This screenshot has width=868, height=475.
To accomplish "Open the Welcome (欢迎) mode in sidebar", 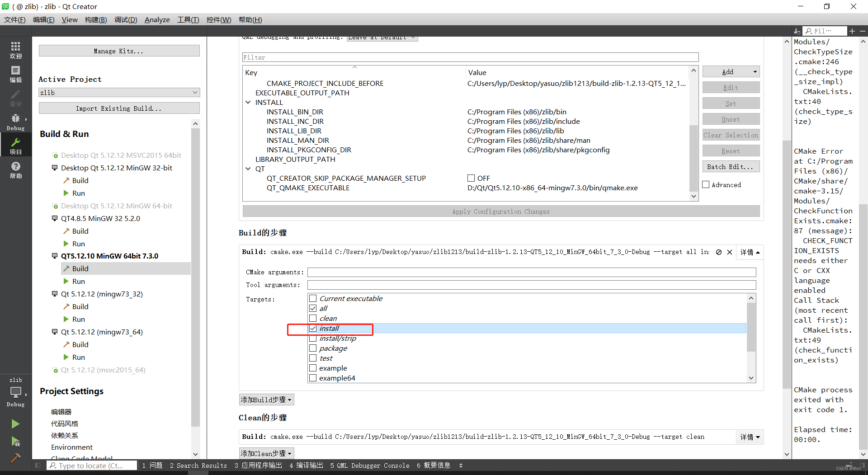I will 16,50.
